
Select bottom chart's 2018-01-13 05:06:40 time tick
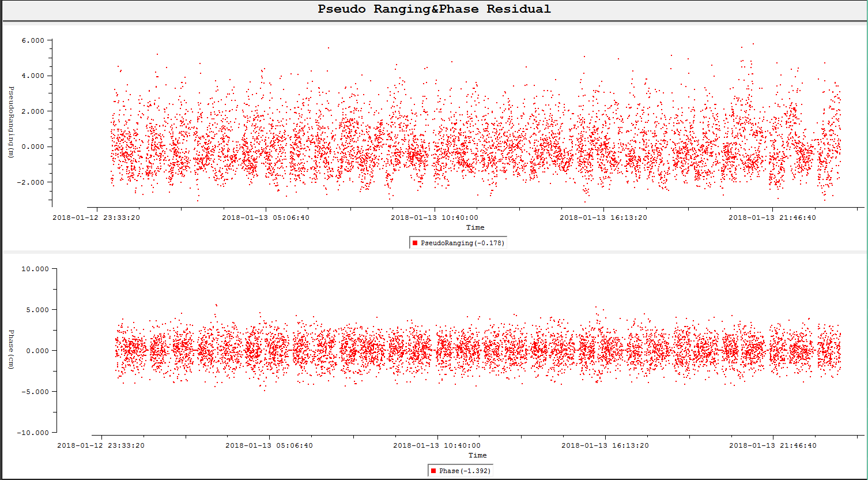point(269,445)
